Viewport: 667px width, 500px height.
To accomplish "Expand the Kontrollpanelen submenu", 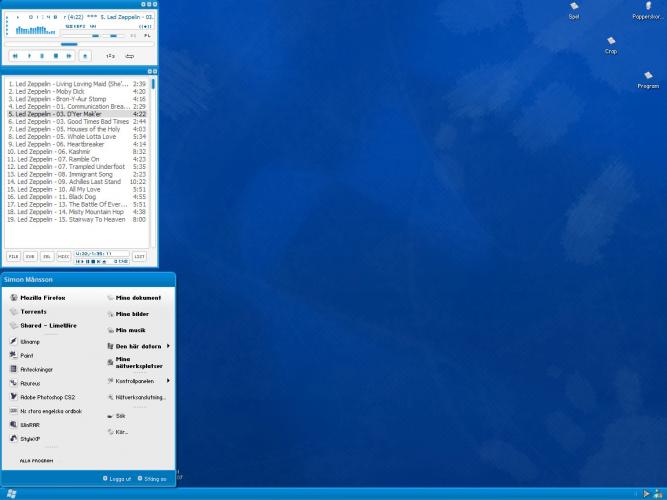I will point(168,381).
